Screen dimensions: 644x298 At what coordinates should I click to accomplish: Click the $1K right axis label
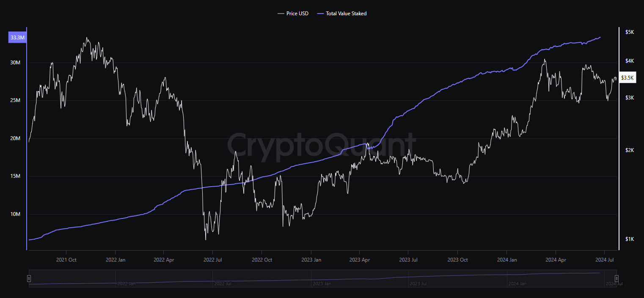pyautogui.click(x=629, y=239)
